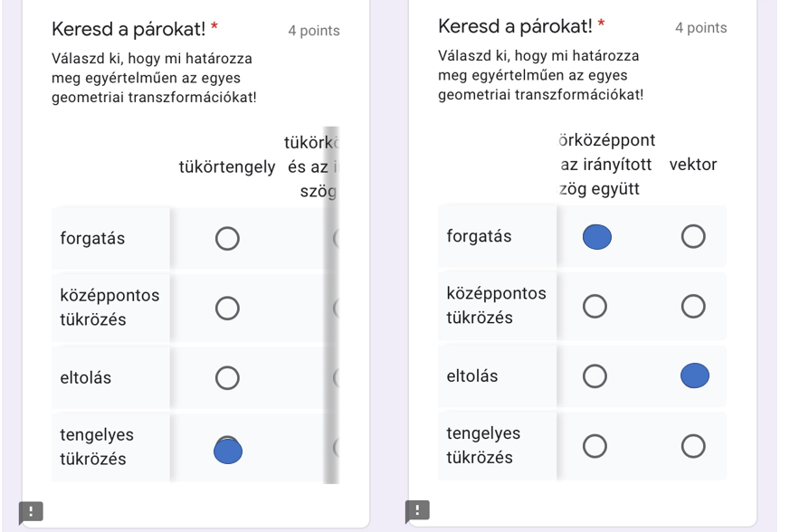This screenshot has height=532, width=790.
Task: Select középpontos tükrözés radio left of the vektor column
Action: click(595, 307)
